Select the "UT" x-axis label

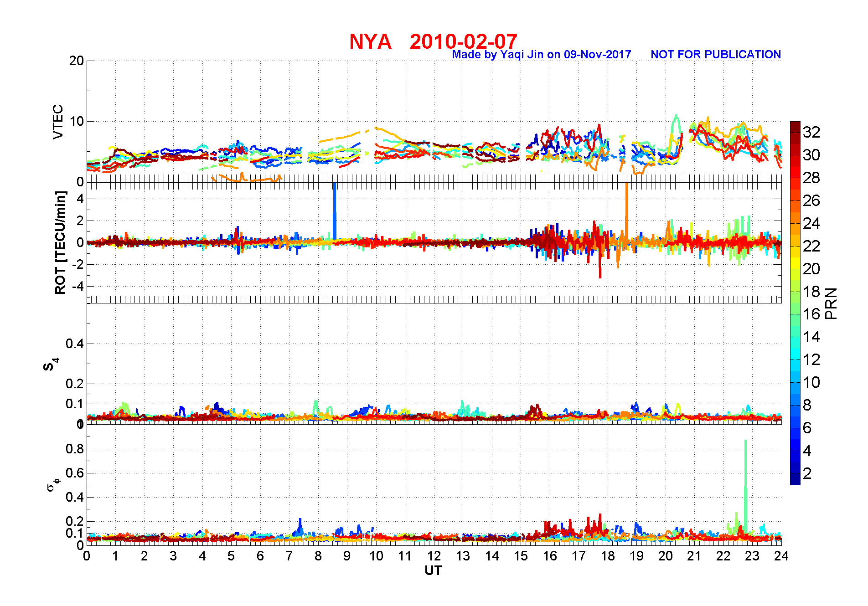(x=433, y=570)
